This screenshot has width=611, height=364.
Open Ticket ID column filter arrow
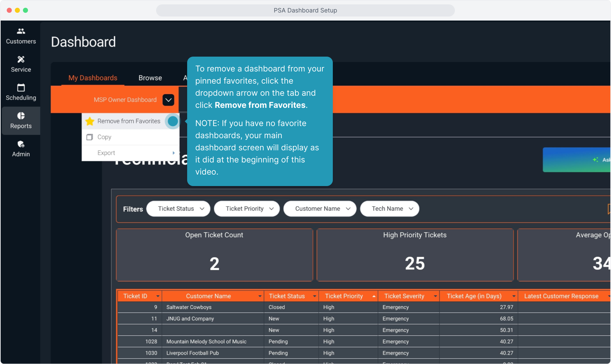(x=157, y=296)
